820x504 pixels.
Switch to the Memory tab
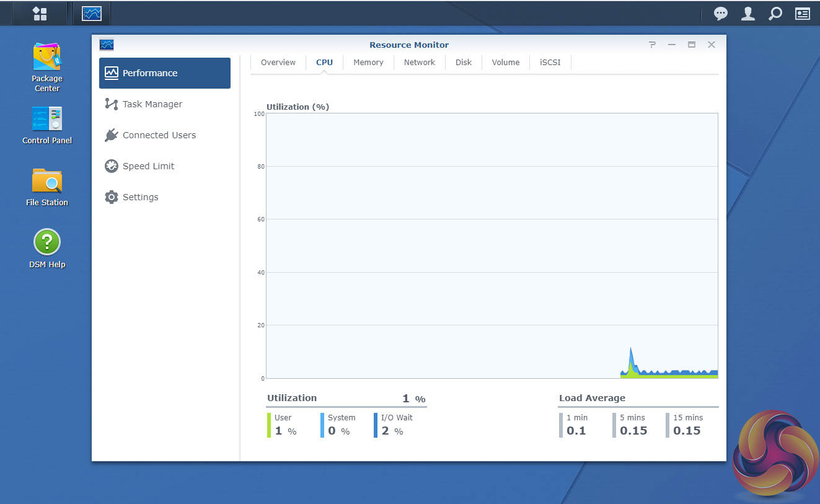368,63
